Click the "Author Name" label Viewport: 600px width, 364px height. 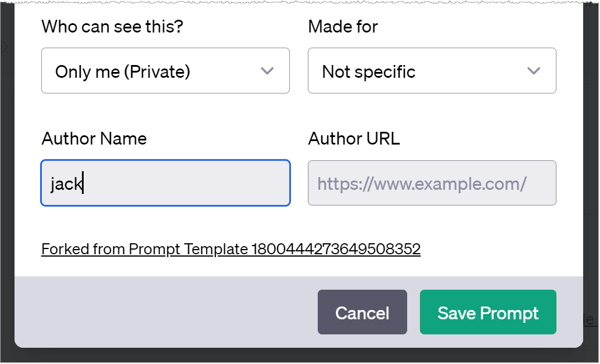point(94,139)
